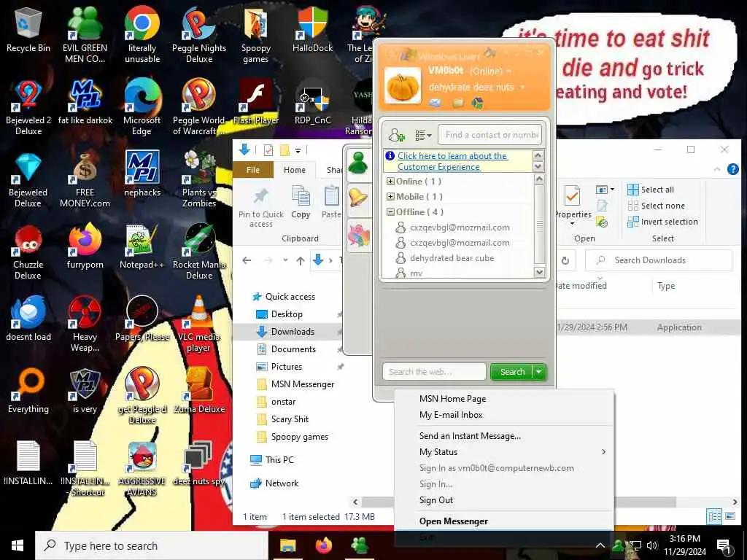
Task: Click the MSN Today globe icon in Messenger
Action: tap(477, 103)
